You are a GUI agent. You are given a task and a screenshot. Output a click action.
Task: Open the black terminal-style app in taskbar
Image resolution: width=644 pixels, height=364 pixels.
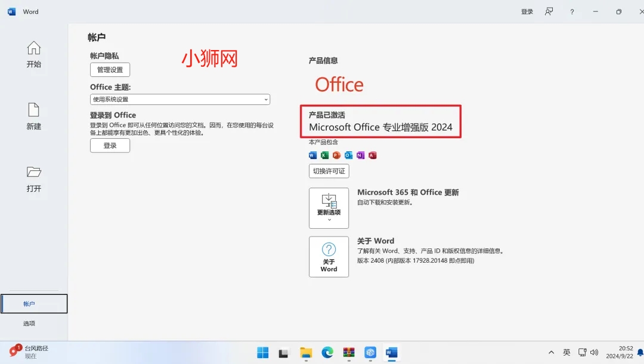(x=283, y=353)
